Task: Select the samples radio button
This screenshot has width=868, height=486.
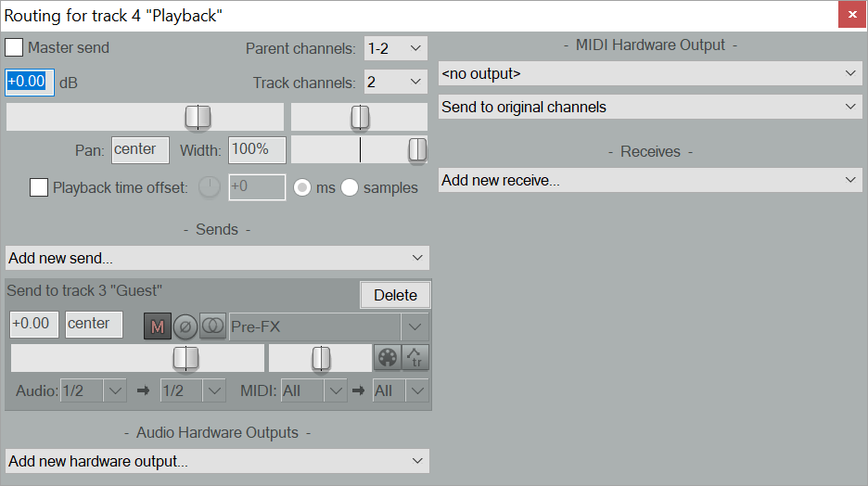Action: point(350,187)
